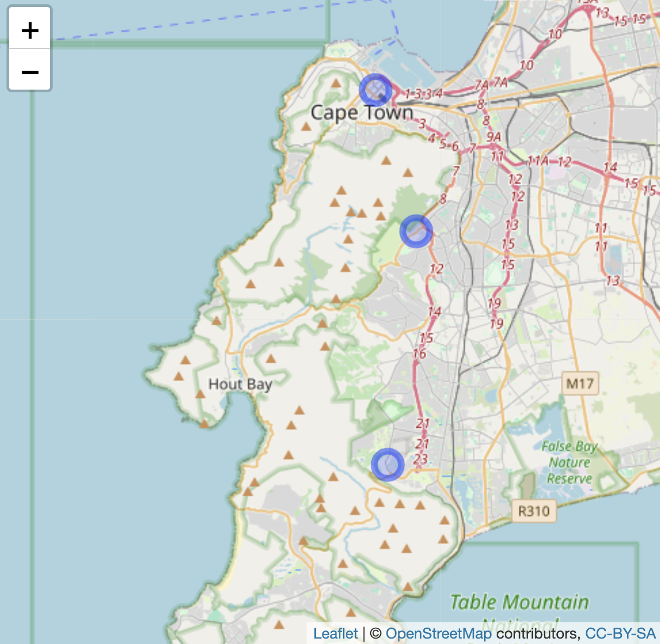
Task: Open the Leaflet attribution link
Action: point(335,633)
